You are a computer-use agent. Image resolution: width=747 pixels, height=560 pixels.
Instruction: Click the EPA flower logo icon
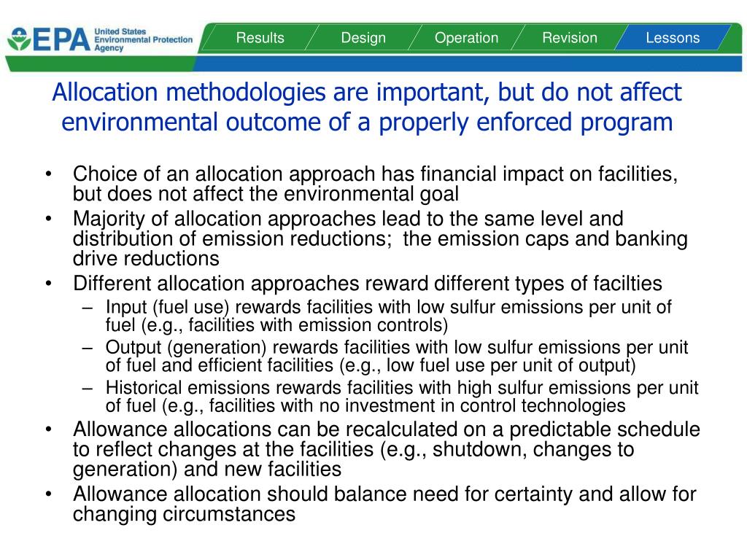tap(19, 39)
